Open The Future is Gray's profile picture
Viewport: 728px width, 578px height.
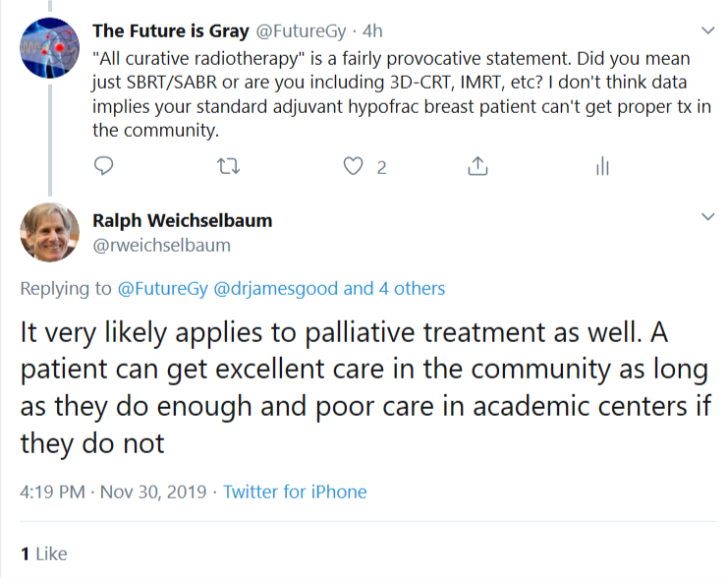coord(50,47)
